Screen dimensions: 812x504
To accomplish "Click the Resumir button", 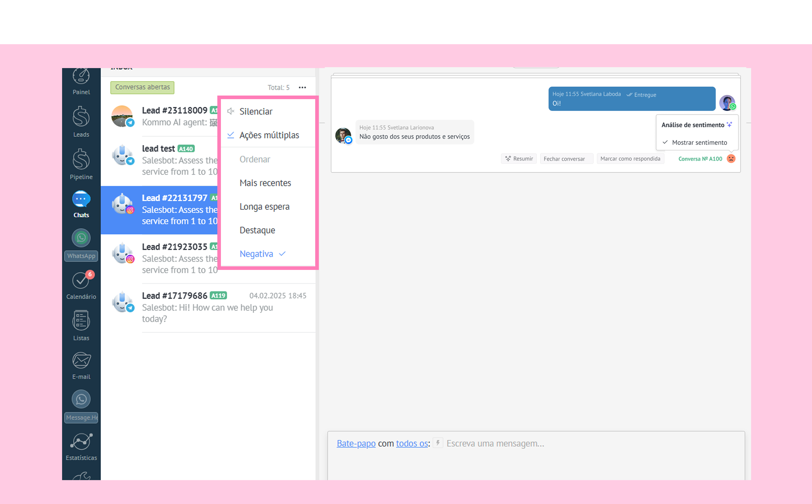I will pos(519,159).
